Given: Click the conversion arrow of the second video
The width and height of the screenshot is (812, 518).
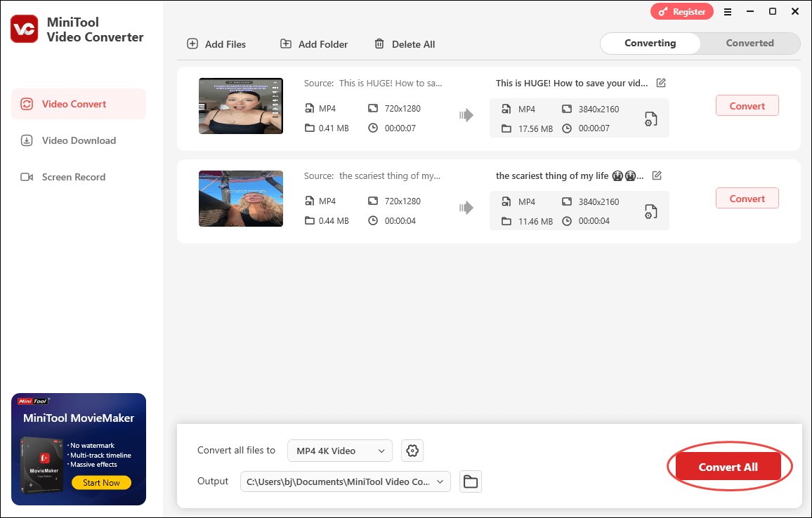Looking at the screenshot, I should point(466,208).
